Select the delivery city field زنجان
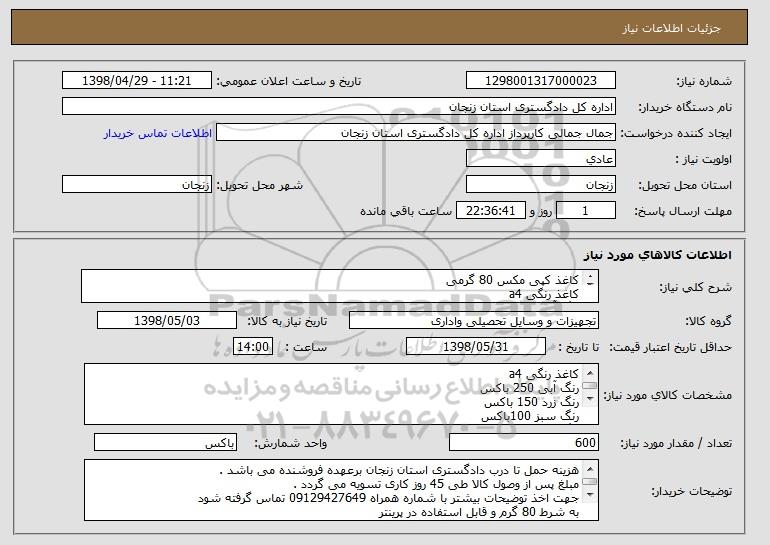The image size is (770, 545). point(137,185)
